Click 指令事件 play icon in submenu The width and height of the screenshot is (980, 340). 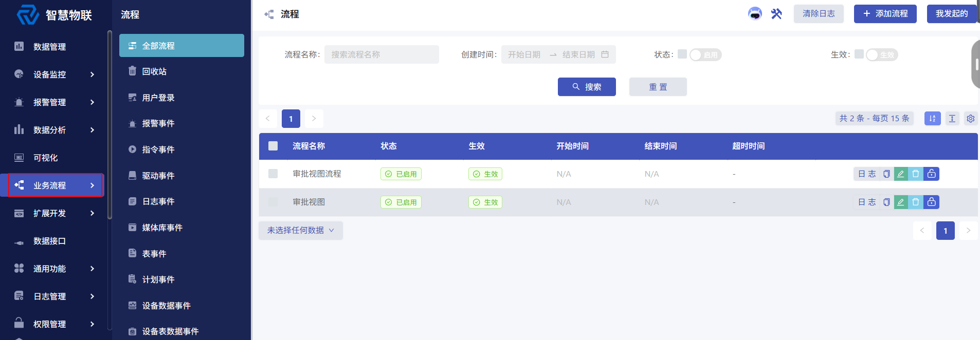(132, 149)
